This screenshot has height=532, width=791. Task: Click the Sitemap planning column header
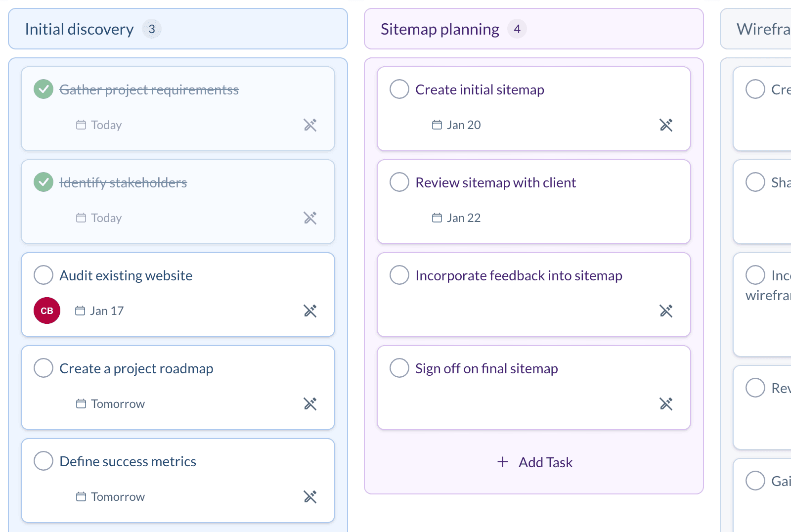pos(439,29)
